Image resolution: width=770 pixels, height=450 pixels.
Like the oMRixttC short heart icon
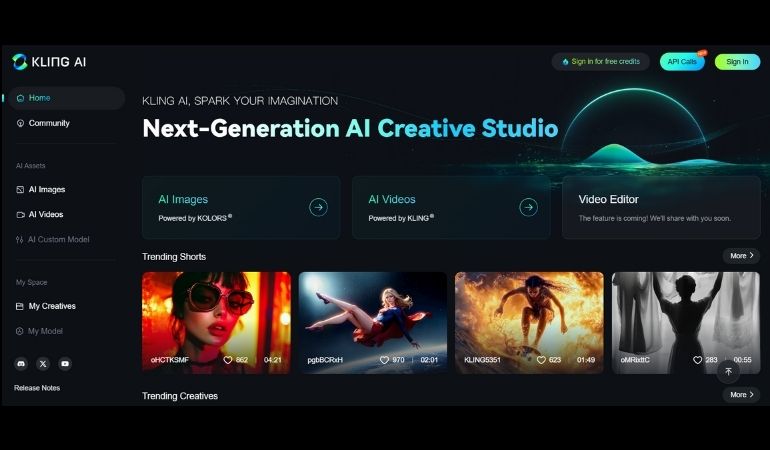pyautogui.click(x=697, y=360)
